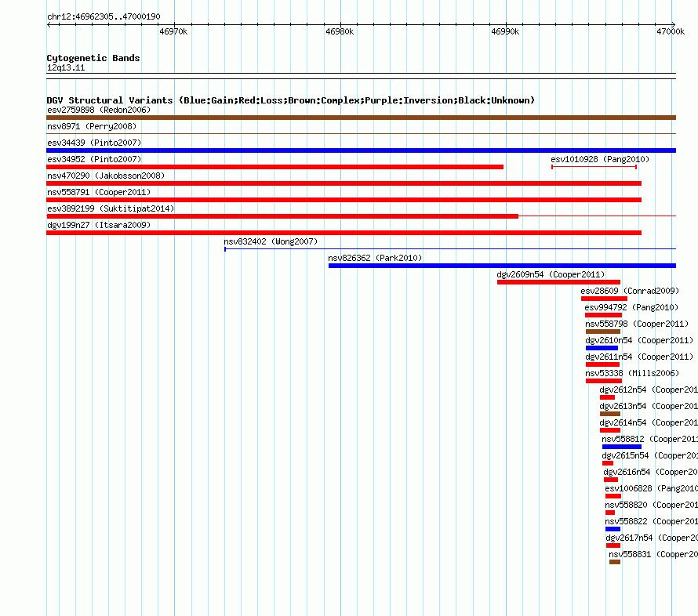Click the esv2759898 (Redon2006) variant label
The width and height of the screenshot is (698, 616).
pos(99,110)
